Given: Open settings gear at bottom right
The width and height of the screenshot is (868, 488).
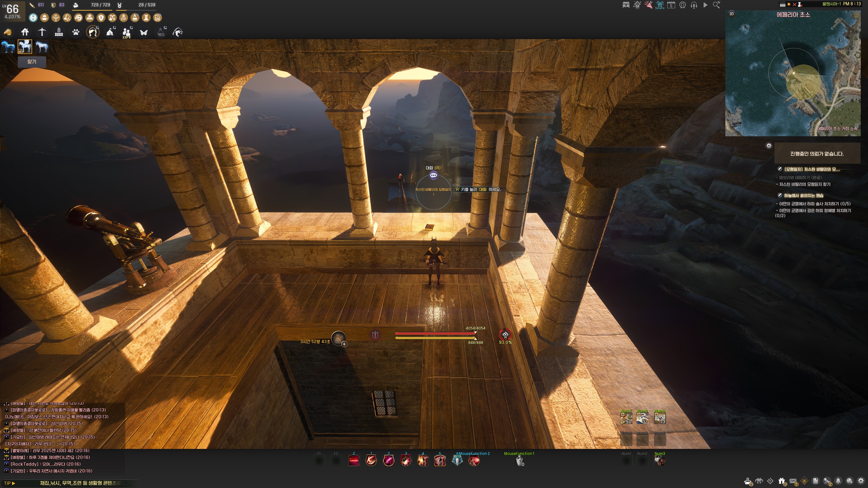Looking at the screenshot, I should [861, 481].
